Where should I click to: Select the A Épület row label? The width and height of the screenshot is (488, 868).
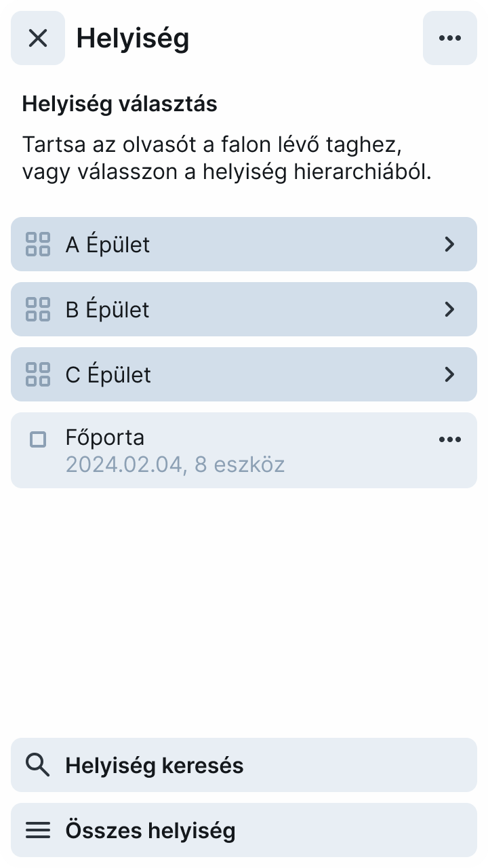(108, 245)
